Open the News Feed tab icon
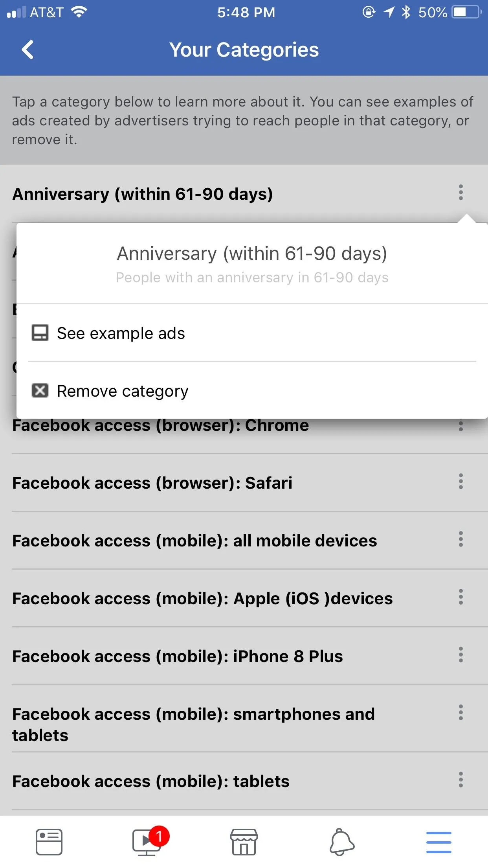 click(x=49, y=842)
